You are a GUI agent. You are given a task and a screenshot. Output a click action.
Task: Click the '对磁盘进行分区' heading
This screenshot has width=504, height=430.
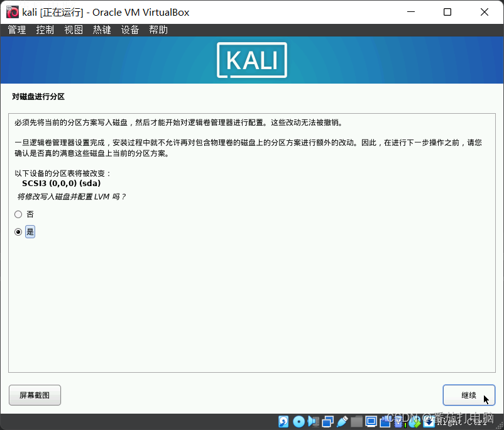38,97
